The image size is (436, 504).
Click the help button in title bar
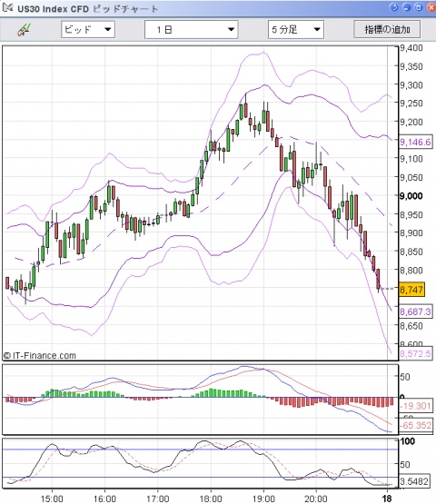pyautogui.click(x=394, y=7)
